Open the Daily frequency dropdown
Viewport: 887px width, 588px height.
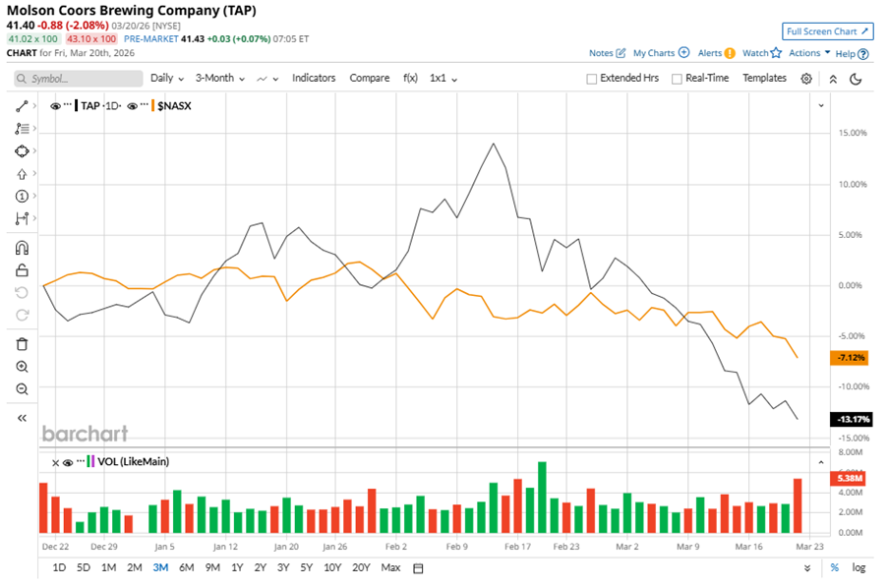(x=167, y=78)
